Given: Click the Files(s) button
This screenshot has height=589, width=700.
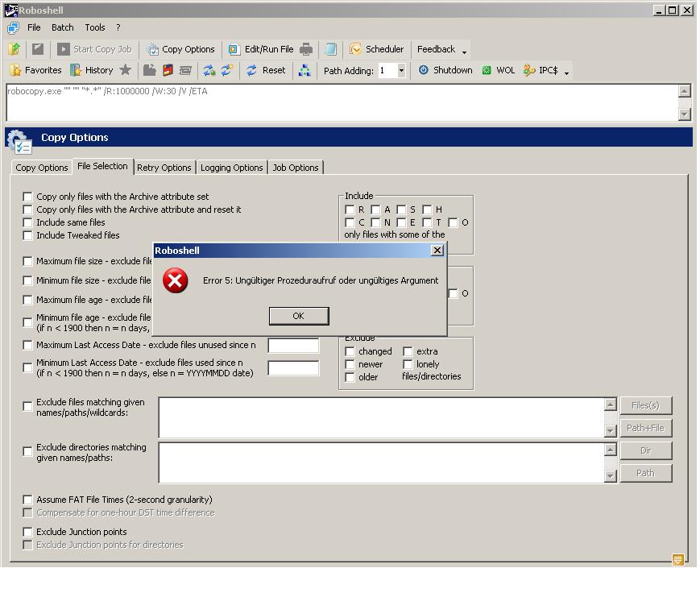Looking at the screenshot, I should pos(645,405).
